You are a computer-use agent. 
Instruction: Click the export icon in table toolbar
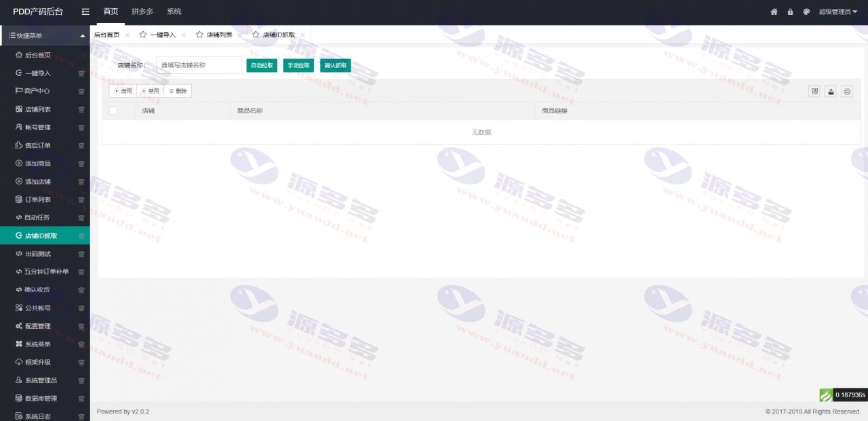coord(831,92)
